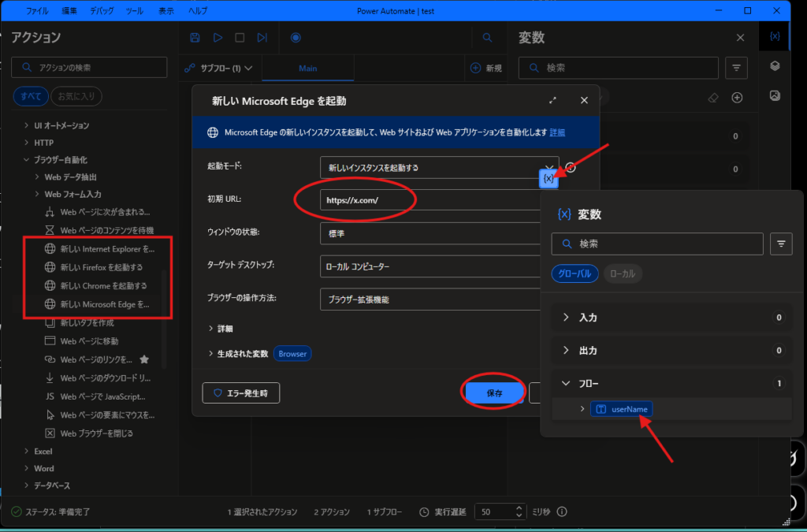Select Web ページに次が含まれる action
Viewport: 807px width, 532px height.
pyautogui.click(x=97, y=212)
